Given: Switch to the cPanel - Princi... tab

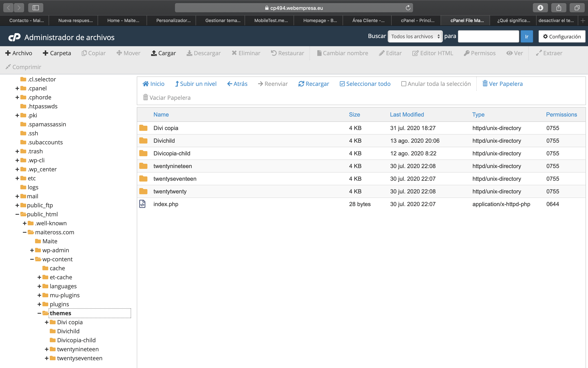Looking at the screenshot, I should click(x=416, y=21).
